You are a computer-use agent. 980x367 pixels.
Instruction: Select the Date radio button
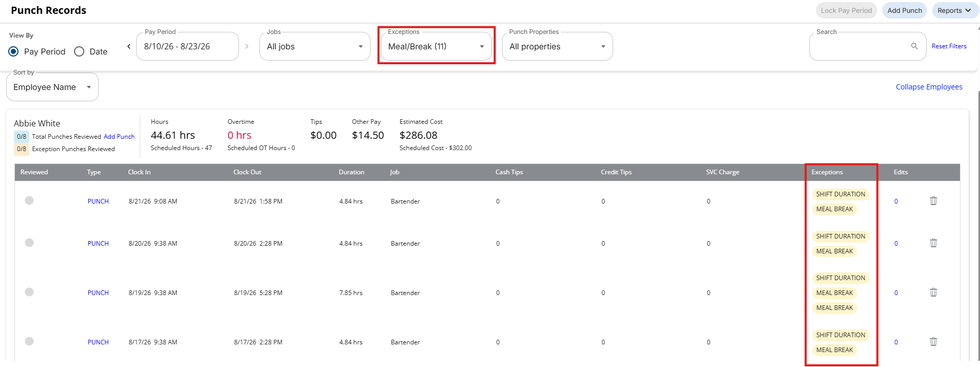point(79,51)
